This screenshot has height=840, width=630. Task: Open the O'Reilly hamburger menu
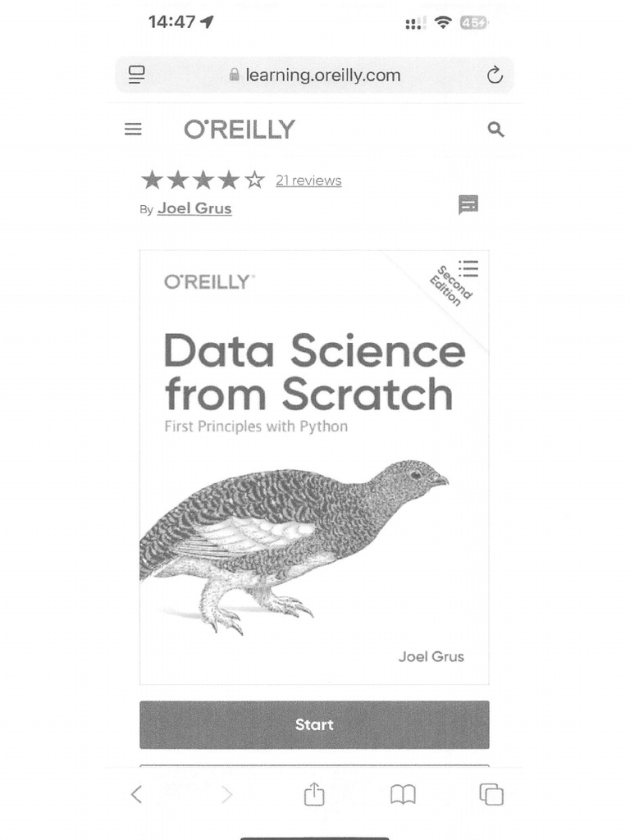point(133,130)
